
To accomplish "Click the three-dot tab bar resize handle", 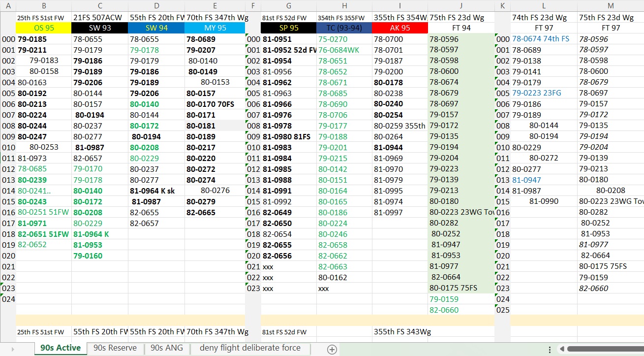I will (x=550, y=349).
